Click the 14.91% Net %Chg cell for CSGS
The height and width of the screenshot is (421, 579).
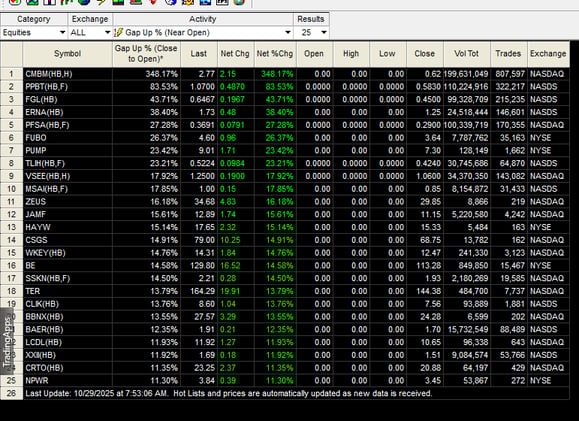275,240
